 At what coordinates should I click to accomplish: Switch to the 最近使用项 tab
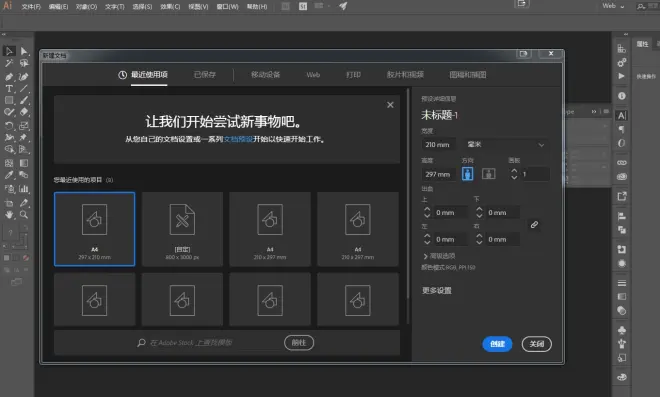click(x=143, y=75)
